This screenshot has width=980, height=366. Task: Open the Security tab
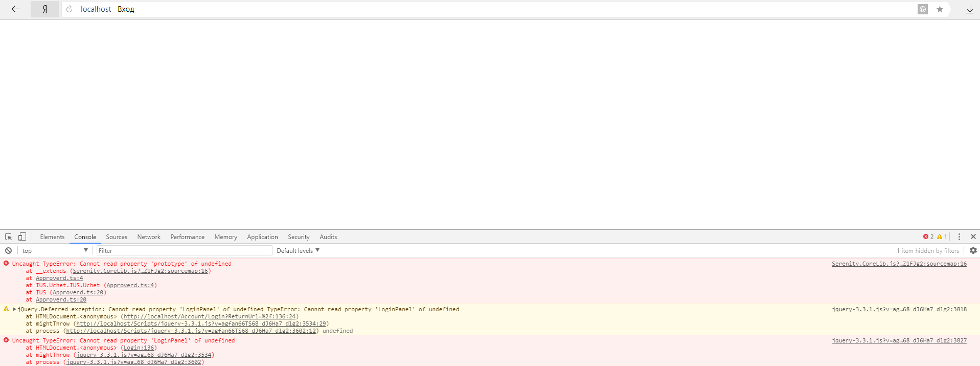coord(299,237)
